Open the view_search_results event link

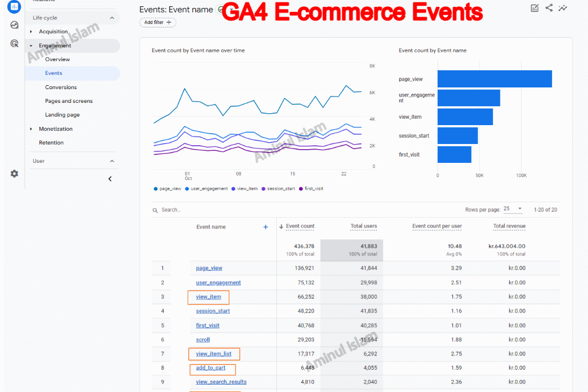click(x=221, y=382)
